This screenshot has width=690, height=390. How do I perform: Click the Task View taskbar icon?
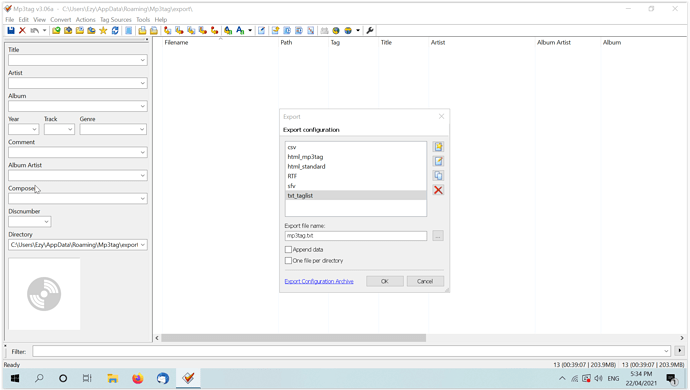click(87, 378)
